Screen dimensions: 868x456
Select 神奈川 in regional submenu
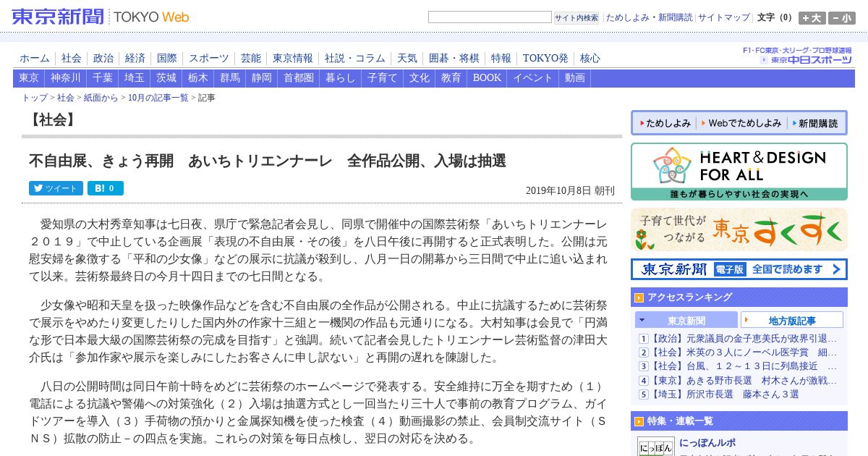point(66,78)
